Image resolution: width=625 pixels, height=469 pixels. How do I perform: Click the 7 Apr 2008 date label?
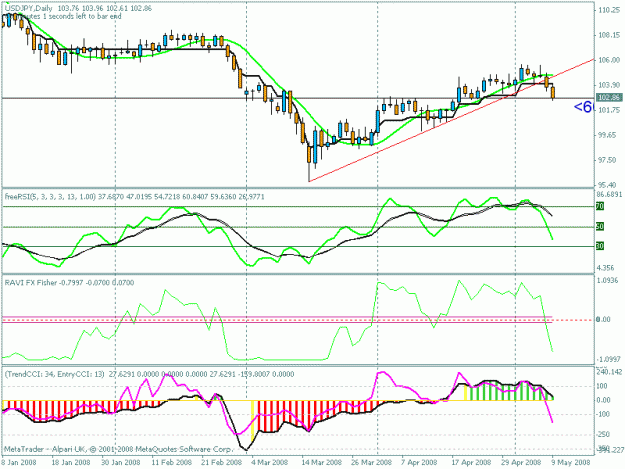[x=419, y=463]
